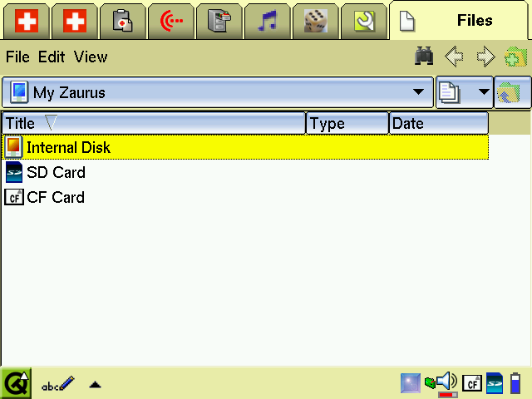
Task: Open the View menu
Action: coord(91,57)
